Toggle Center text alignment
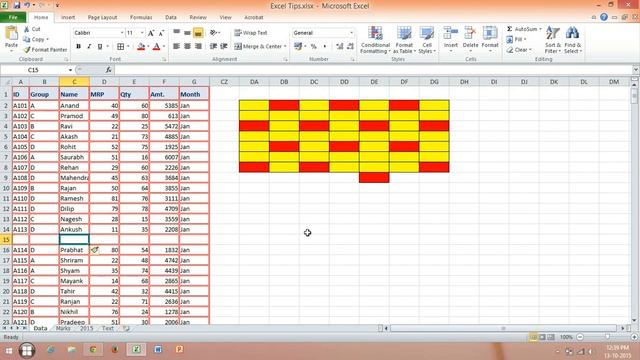Viewport: 640px width, 360px height. pyautogui.click(x=187, y=47)
